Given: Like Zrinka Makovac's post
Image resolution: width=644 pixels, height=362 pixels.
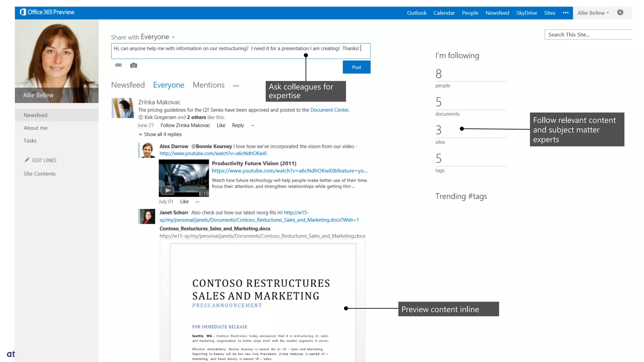Looking at the screenshot, I should pos(221,125).
